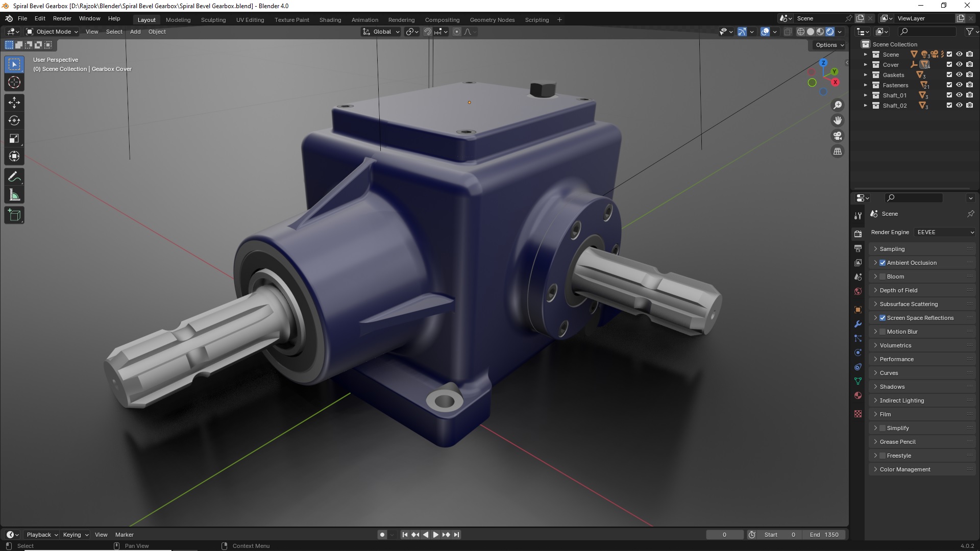Open the Render Engine dropdown
Image resolution: width=980 pixels, height=551 pixels.
click(945, 232)
